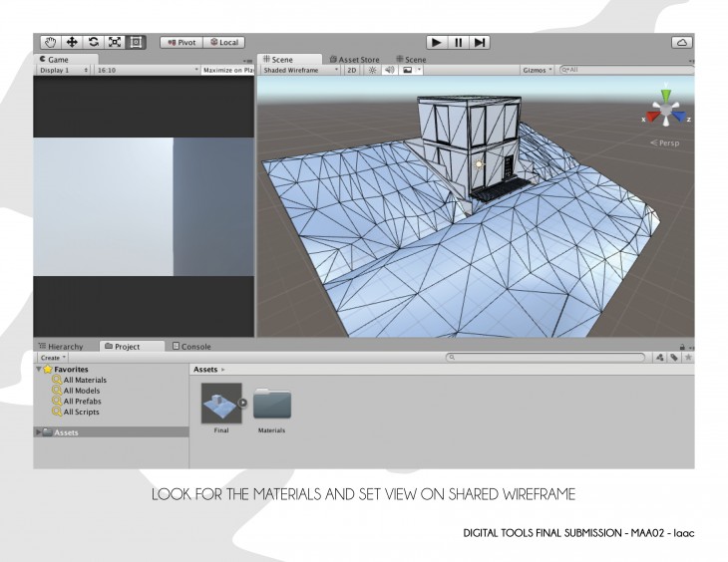Toggle scene lighting sun icon
The width and height of the screenshot is (728, 562).
click(372, 71)
